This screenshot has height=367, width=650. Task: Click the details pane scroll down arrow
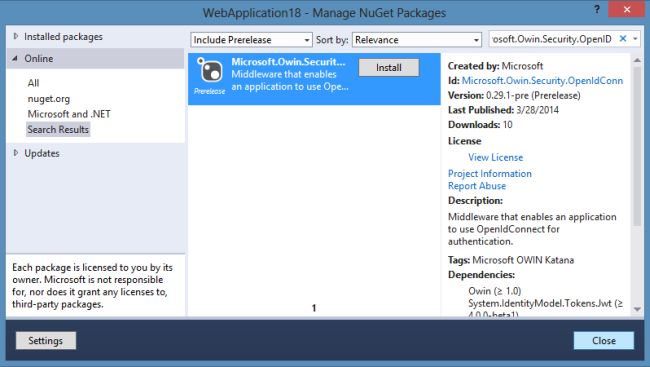[x=637, y=309]
